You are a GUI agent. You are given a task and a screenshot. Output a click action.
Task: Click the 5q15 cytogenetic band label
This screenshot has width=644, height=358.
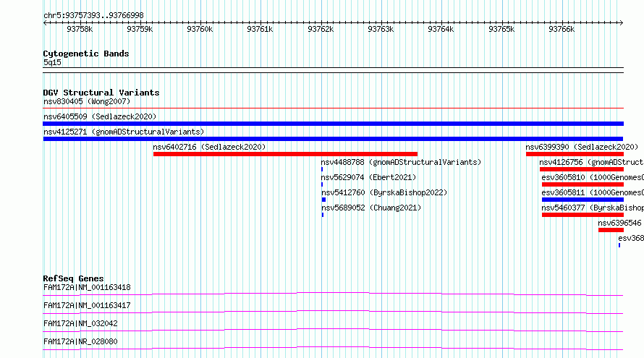(x=52, y=62)
